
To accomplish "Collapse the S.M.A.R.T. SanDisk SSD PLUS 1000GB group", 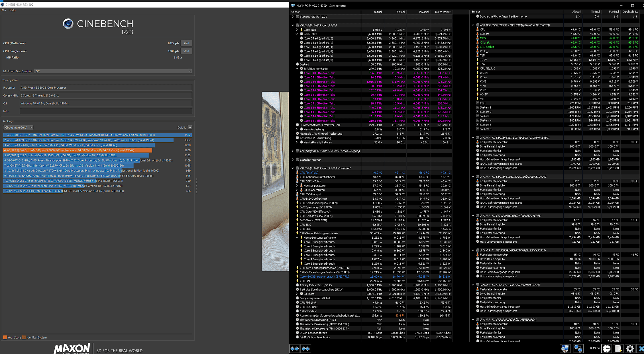I will coord(473,138).
